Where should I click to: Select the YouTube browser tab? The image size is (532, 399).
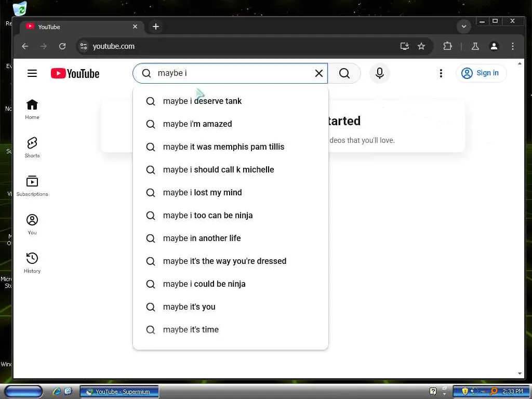pyautogui.click(x=82, y=27)
